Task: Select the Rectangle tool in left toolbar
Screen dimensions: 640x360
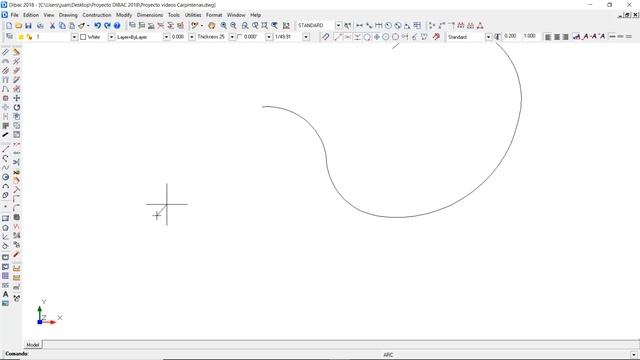Action: pyautogui.click(x=5, y=218)
